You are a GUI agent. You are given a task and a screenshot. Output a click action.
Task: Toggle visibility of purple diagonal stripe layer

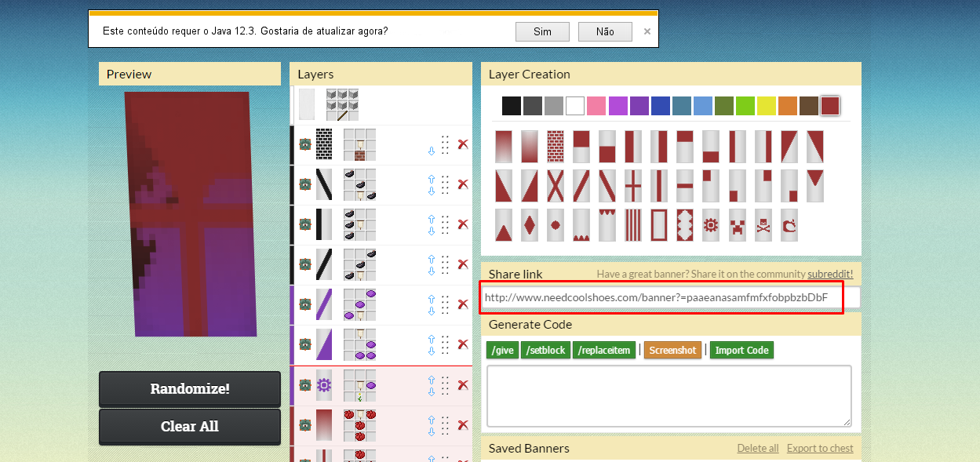click(x=304, y=304)
